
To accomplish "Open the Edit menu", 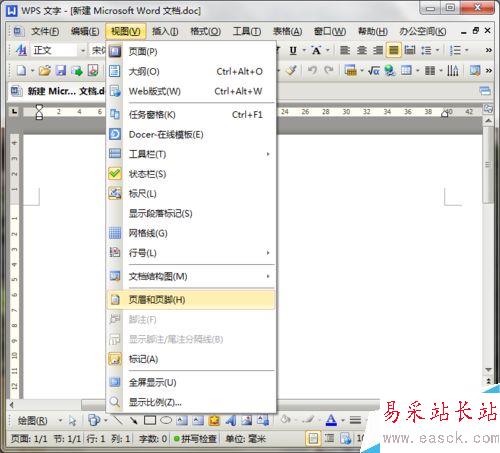I will point(85,31).
